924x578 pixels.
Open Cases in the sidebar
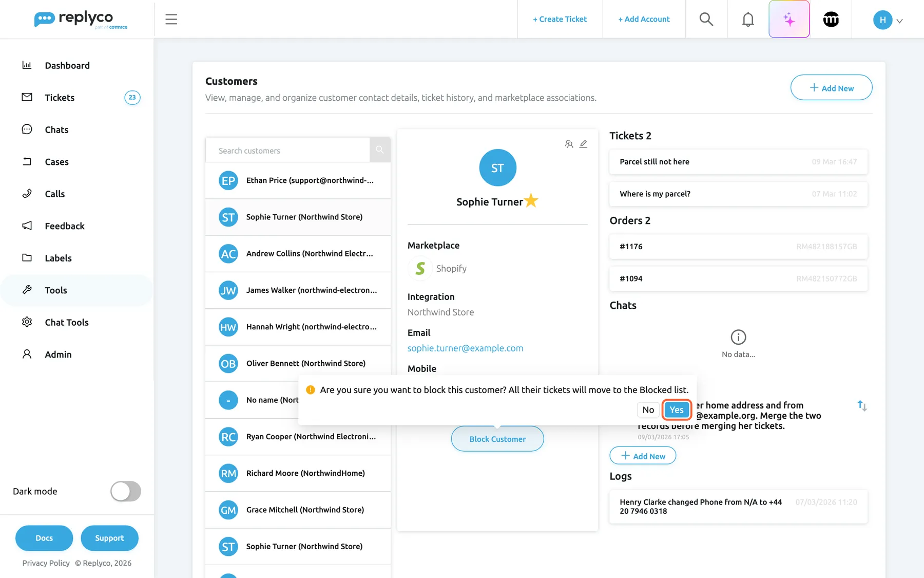pyautogui.click(x=77, y=162)
